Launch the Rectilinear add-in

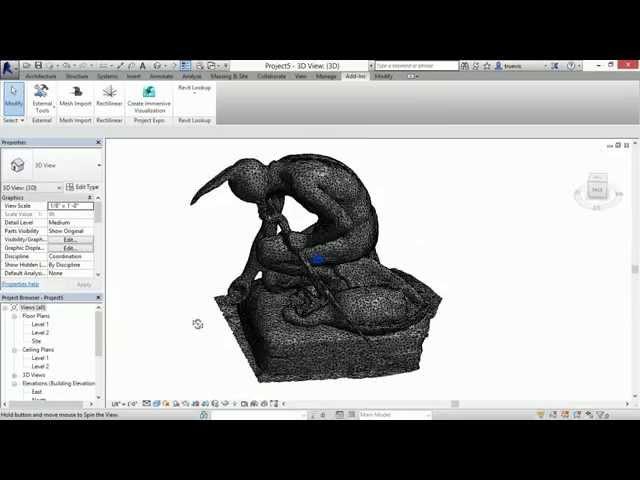pyautogui.click(x=109, y=96)
